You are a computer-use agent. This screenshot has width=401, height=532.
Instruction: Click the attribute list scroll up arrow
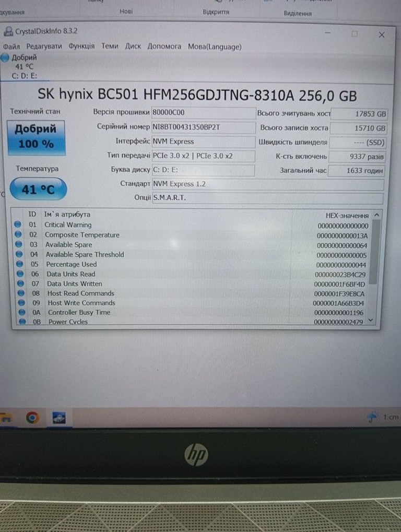[376, 215]
